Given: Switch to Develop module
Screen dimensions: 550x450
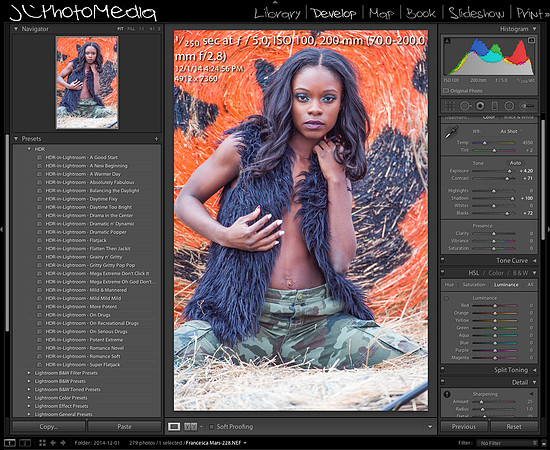Looking at the screenshot, I should tap(334, 13).
